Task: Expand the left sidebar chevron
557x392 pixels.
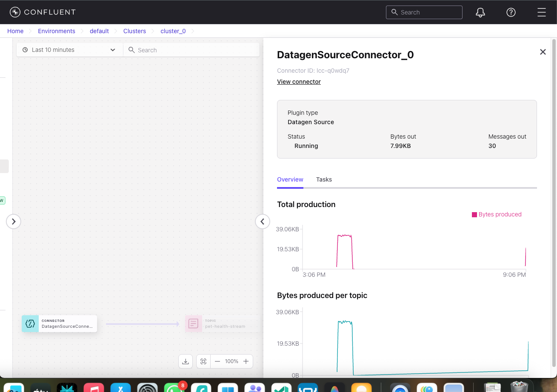Action: pyautogui.click(x=14, y=222)
